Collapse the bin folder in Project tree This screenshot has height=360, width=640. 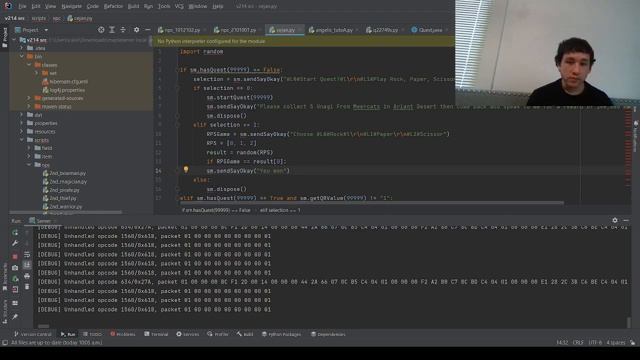click(x=22, y=56)
